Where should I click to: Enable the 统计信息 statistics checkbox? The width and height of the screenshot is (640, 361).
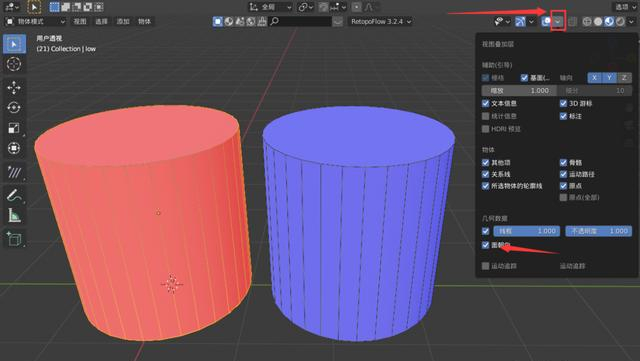[x=485, y=116]
